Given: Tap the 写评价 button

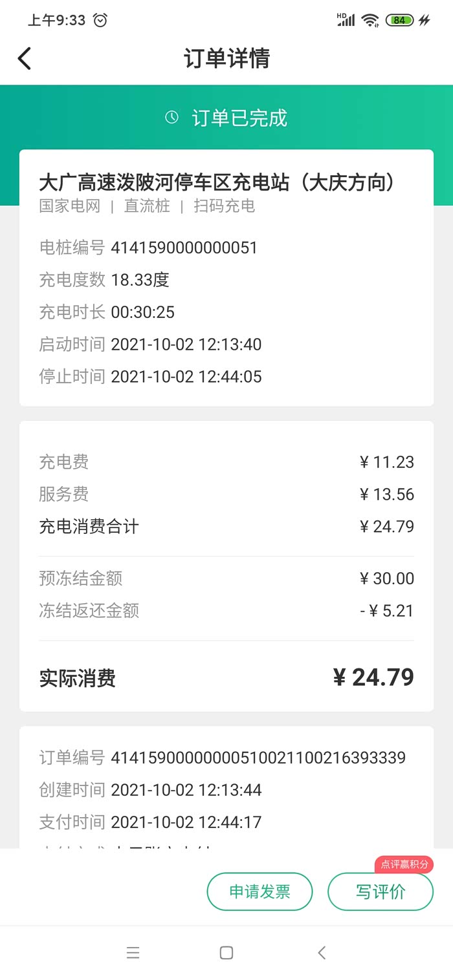Looking at the screenshot, I should pyautogui.click(x=381, y=892).
